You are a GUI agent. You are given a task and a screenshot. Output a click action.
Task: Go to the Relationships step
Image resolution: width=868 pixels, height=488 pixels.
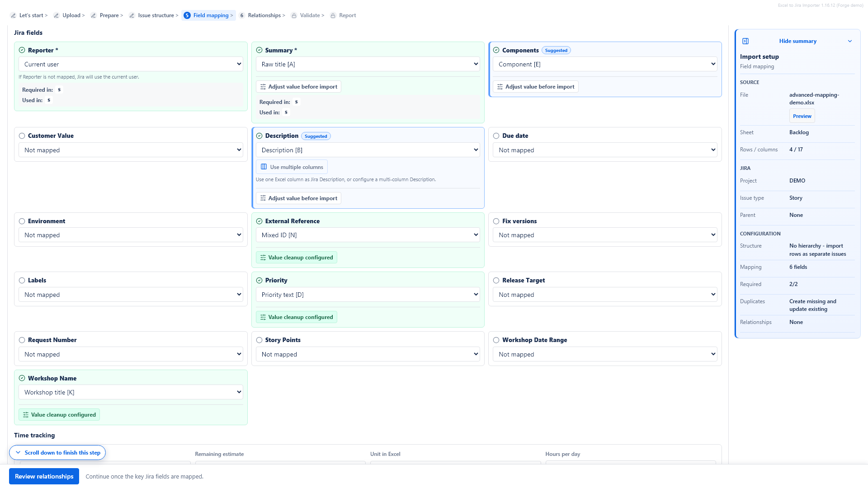pos(262,15)
